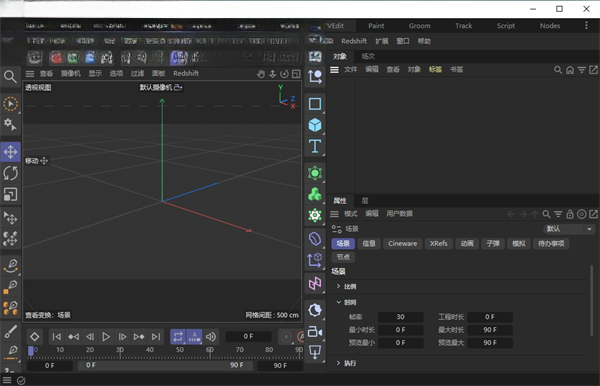The image size is (600, 386).
Task: Click the viewport orbit icon
Action: pos(284,74)
